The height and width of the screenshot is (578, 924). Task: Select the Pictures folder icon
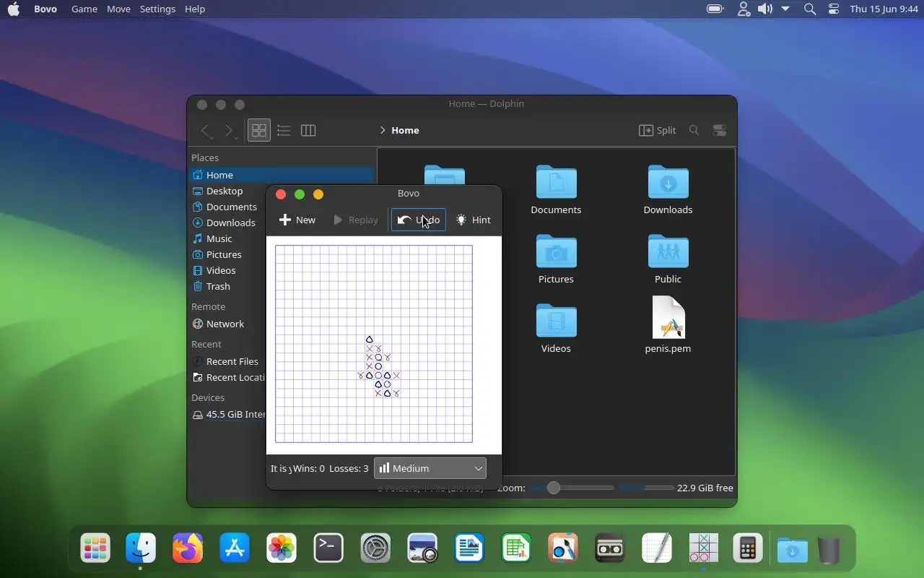(x=556, y=251)
